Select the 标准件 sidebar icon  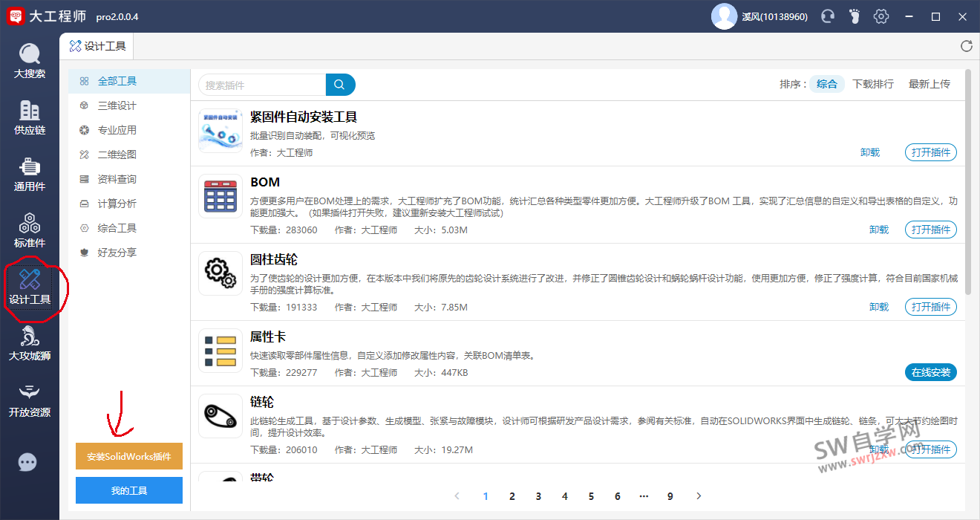pyautogui.click(x=30, y=230)
